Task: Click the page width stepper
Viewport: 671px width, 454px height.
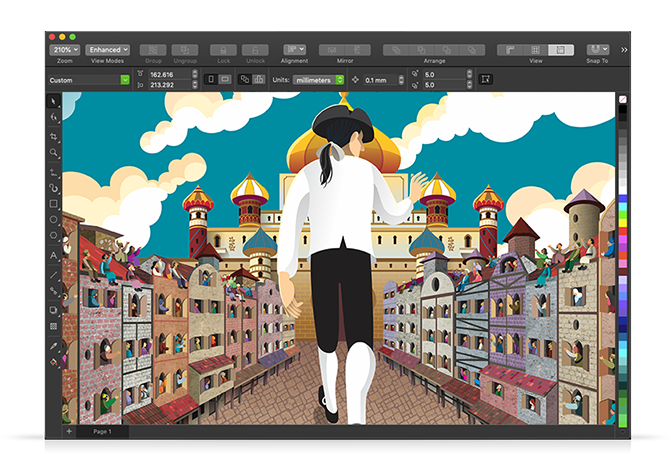Action: 195,74
